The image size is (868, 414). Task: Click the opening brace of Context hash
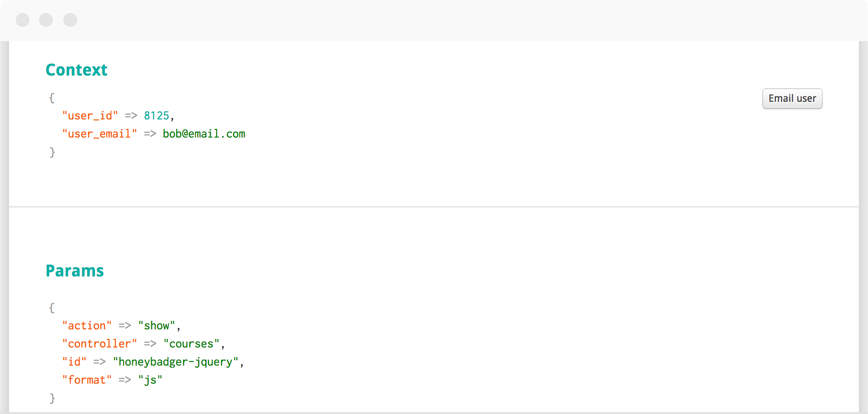pyautogui.click(x=52, y=98)
